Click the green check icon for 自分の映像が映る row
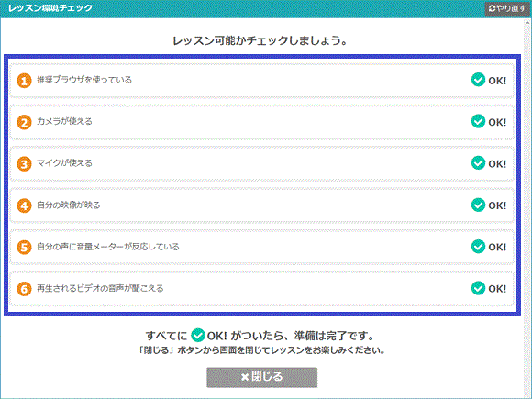Image resolution: width=532 pixels, height=399 pixels. click(478, 205)
